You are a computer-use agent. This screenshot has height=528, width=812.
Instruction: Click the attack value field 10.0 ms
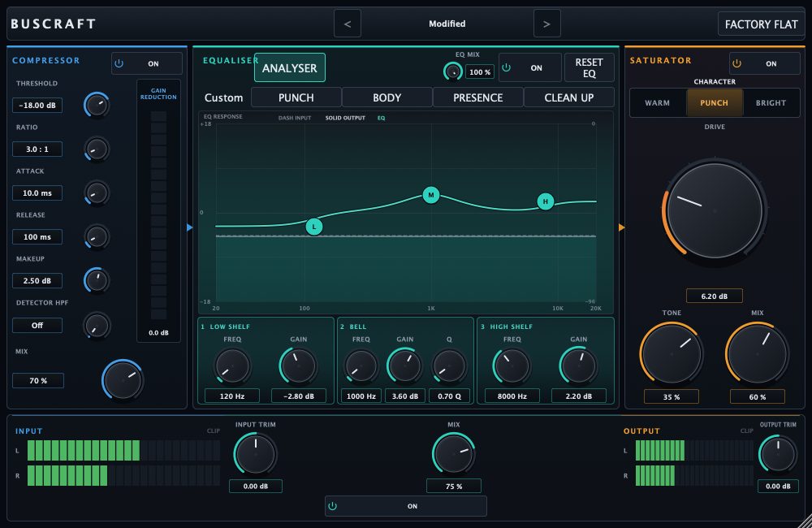37,193
